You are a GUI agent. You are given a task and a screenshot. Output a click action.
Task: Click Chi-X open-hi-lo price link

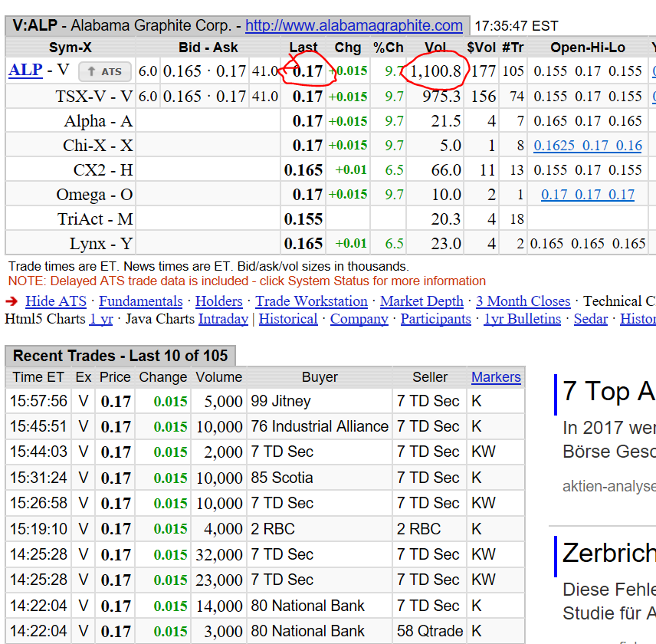click(x=588, y=146)
